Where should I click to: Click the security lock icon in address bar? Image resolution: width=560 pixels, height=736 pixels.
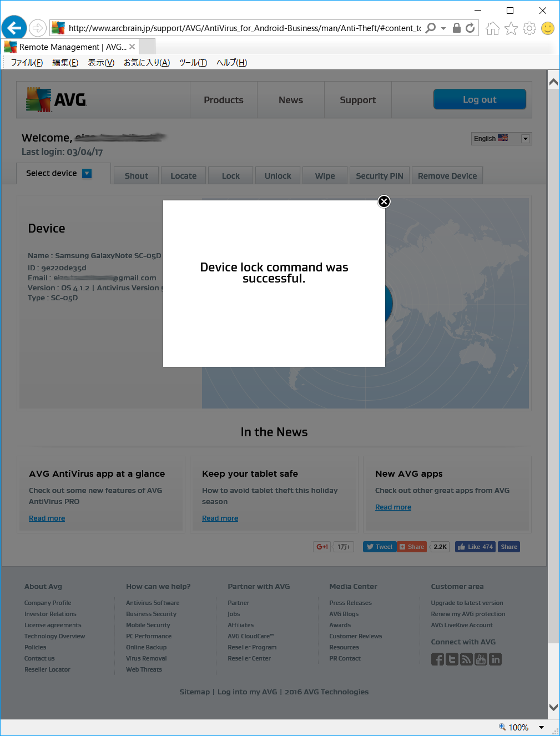pyautogui.click(x=457, y=28)
